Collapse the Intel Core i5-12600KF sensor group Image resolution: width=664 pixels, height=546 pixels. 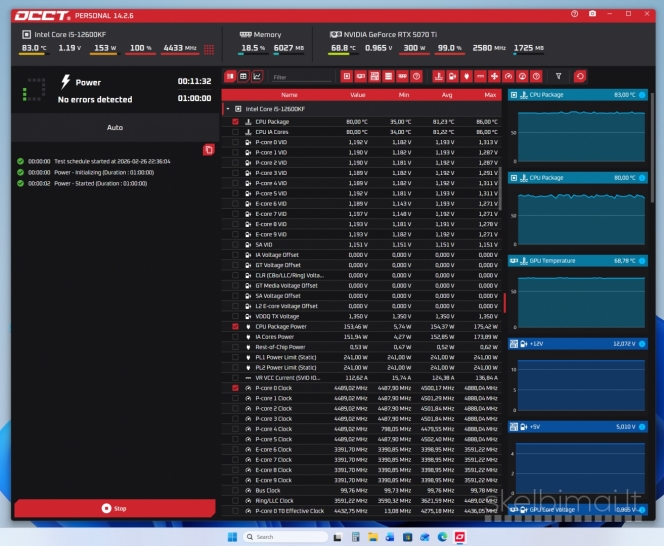228,109
